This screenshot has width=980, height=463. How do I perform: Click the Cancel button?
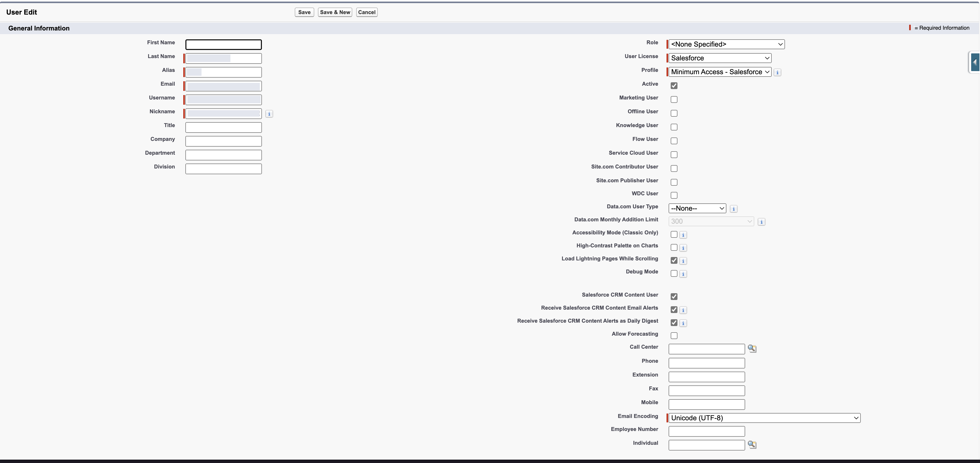click(x=366, y=12)
